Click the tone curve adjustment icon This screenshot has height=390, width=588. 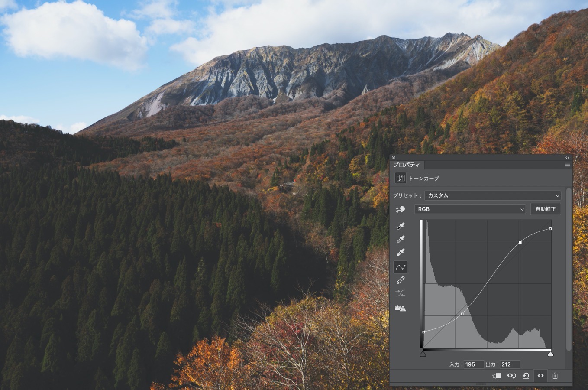(401, 178)
